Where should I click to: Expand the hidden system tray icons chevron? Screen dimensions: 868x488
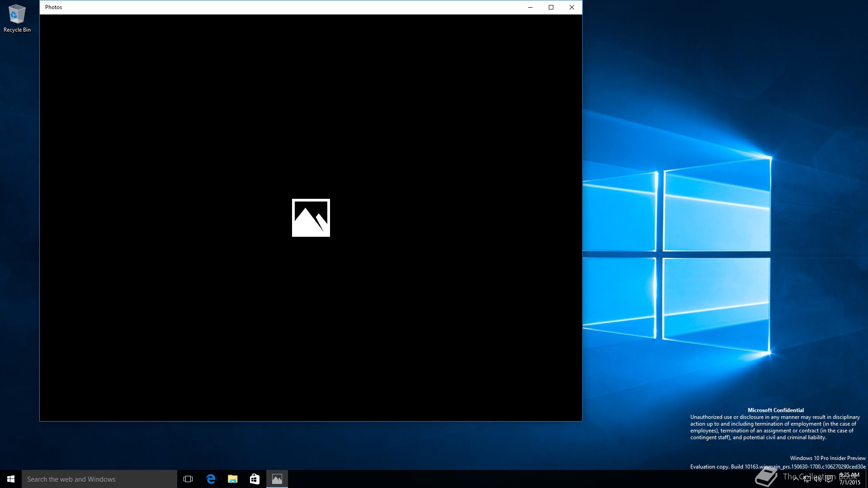coord(796,479)
